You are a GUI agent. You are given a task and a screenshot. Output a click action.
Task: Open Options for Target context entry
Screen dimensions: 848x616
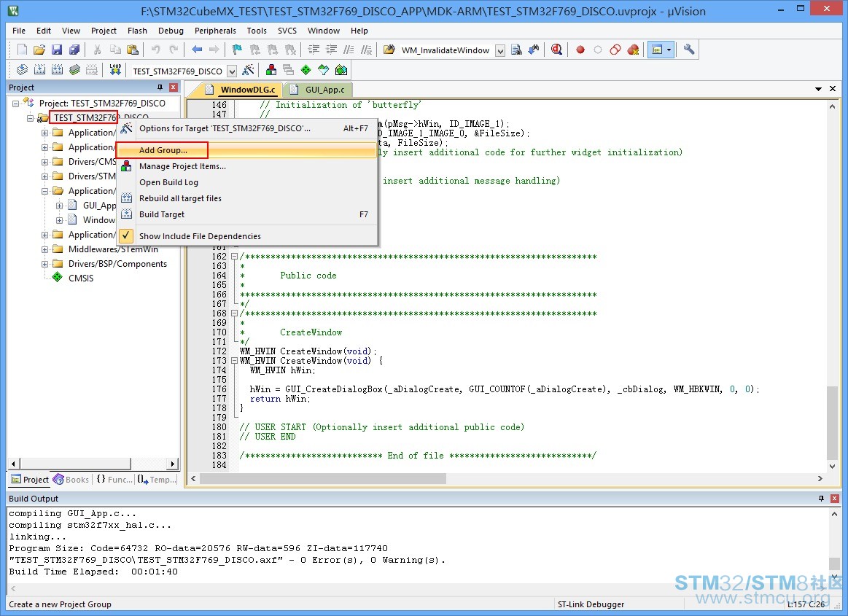pyautogui.click(x=247, y=128)
